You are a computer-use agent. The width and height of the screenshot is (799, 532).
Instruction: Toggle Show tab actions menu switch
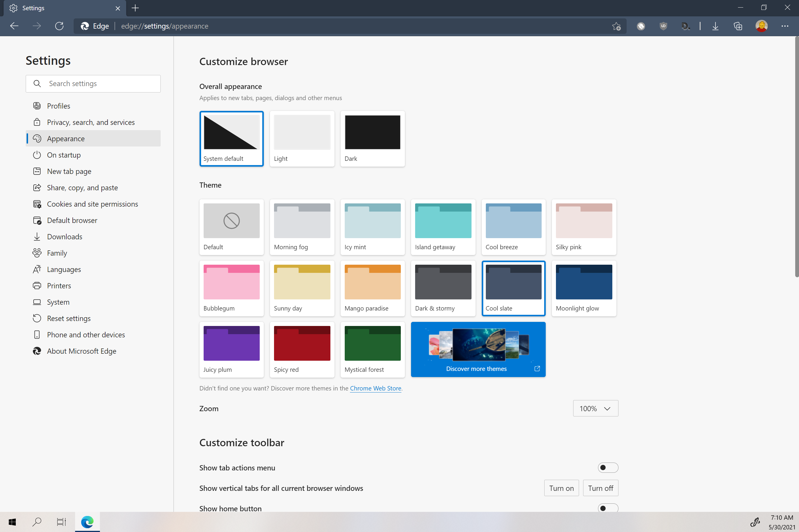tap(607, 468)
